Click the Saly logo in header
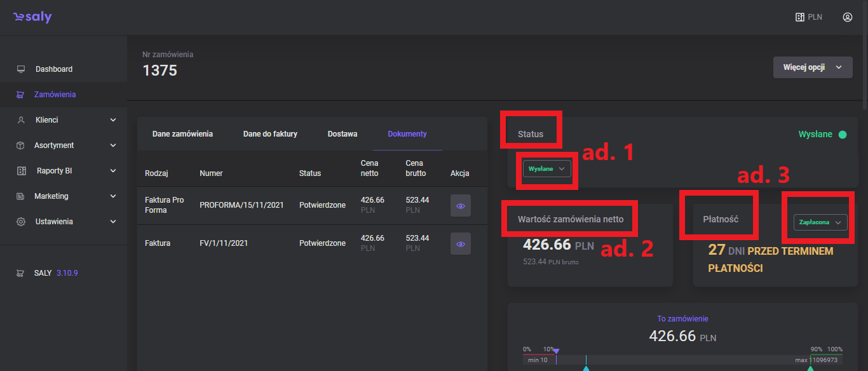This screenshot has width=868, height=371. click(x=32, y=18)
